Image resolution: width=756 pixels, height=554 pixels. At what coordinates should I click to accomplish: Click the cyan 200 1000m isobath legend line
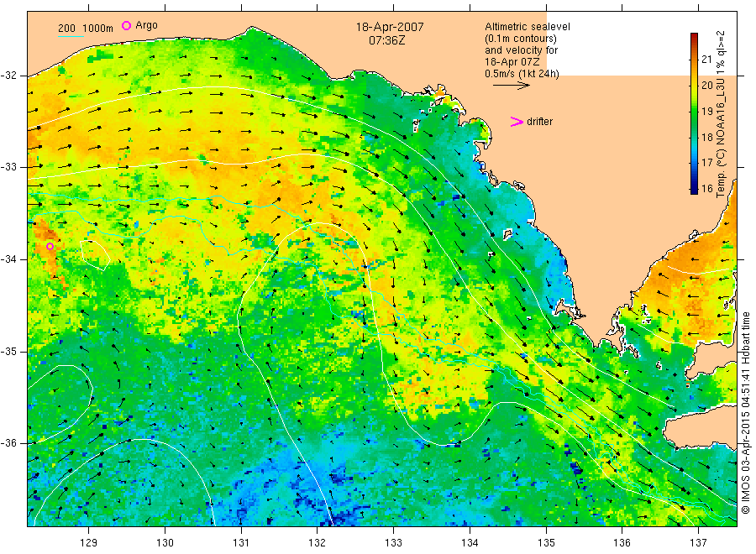click(x=71, y=35)
